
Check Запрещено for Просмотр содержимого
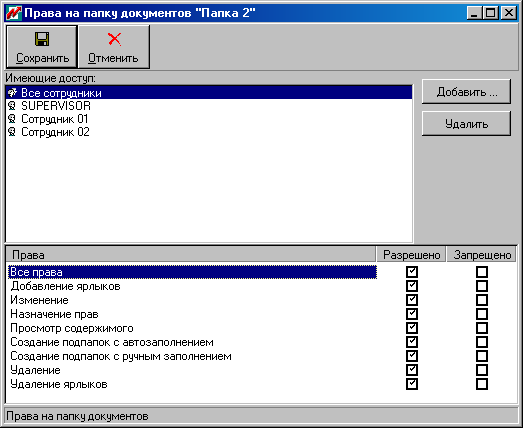482,328
